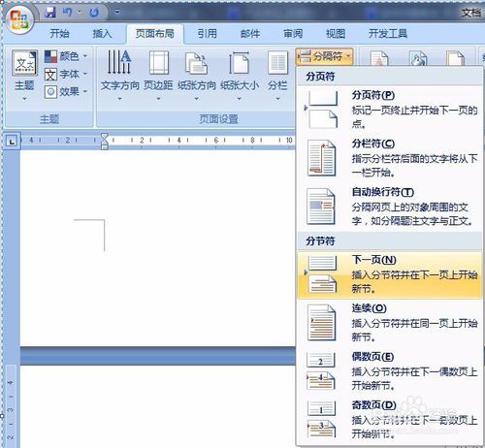The height and width of the screenshot is (448, 485).
Task: Open 纸张方向 orientation options
Action: click(x=196, y=75)
